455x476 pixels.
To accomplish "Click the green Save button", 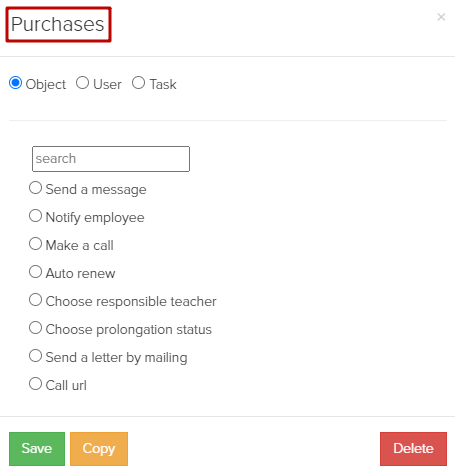I will 37,449.
